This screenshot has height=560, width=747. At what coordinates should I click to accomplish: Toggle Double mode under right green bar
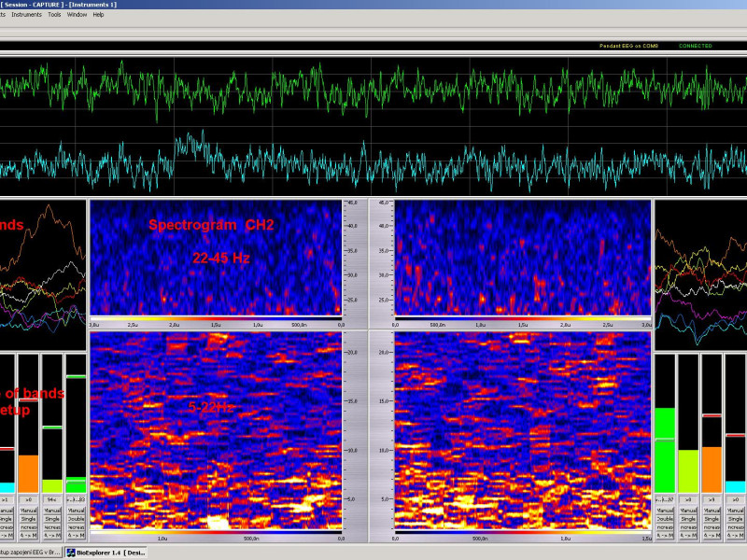coord(664,519)
